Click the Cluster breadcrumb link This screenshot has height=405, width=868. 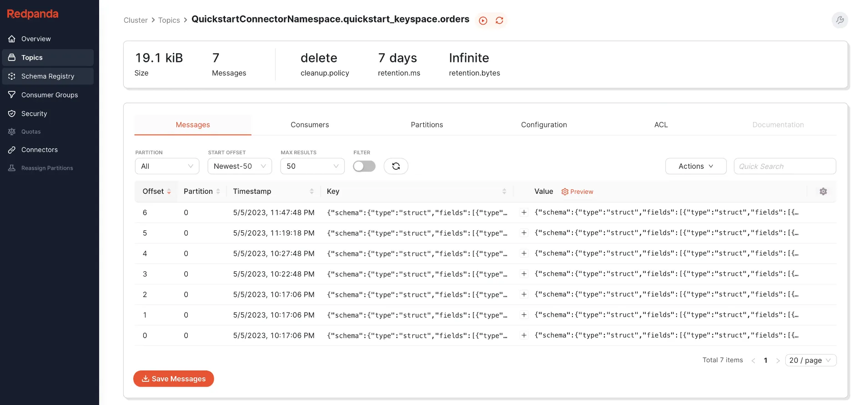point(135,20)
